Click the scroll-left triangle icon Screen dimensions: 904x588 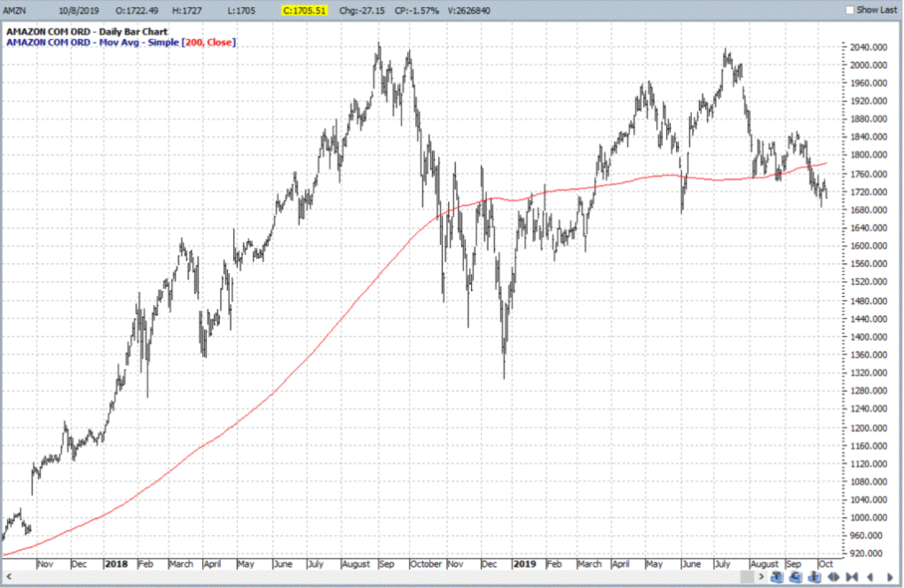871,576
